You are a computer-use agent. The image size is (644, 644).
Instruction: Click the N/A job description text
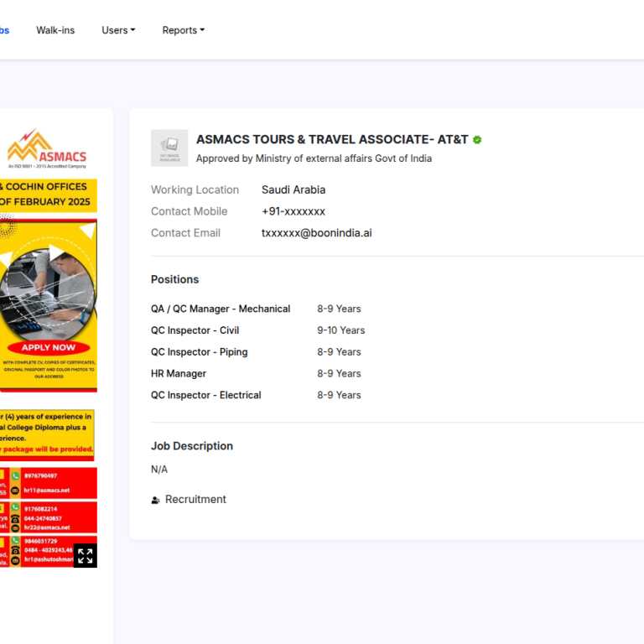(159, 470)
